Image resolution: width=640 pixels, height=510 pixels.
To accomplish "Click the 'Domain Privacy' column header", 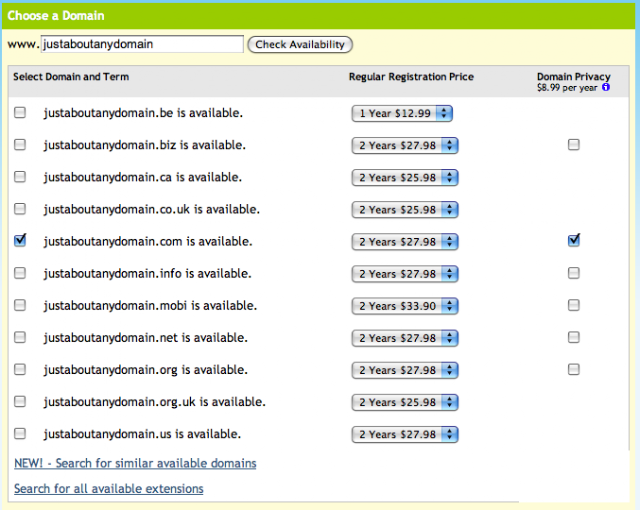I will point(573,77).
